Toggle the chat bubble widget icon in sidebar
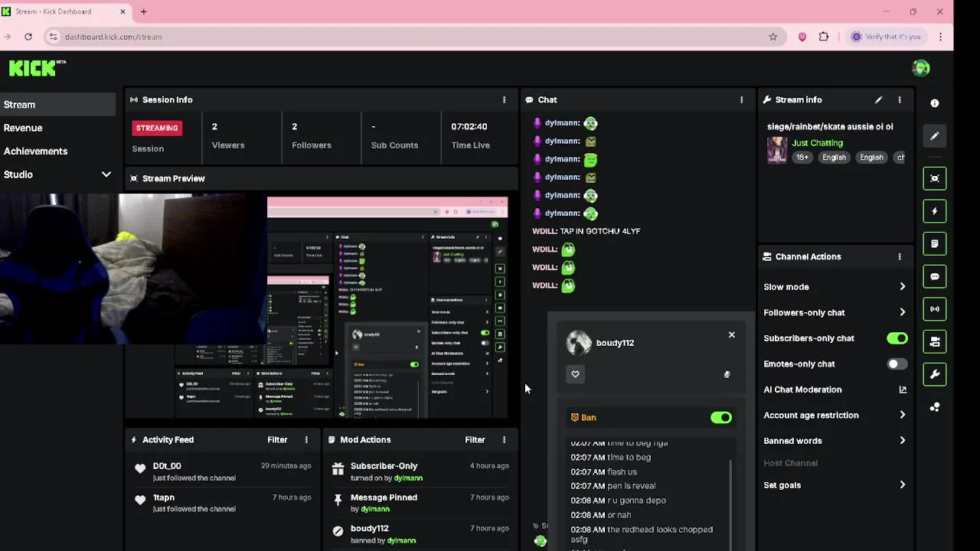Image resolution: width=980 pixels, height=551 pixels. click(934, 277)
